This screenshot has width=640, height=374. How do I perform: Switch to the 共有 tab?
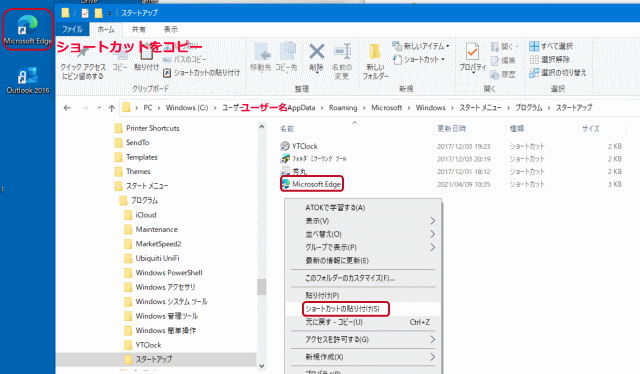(138, 29)
